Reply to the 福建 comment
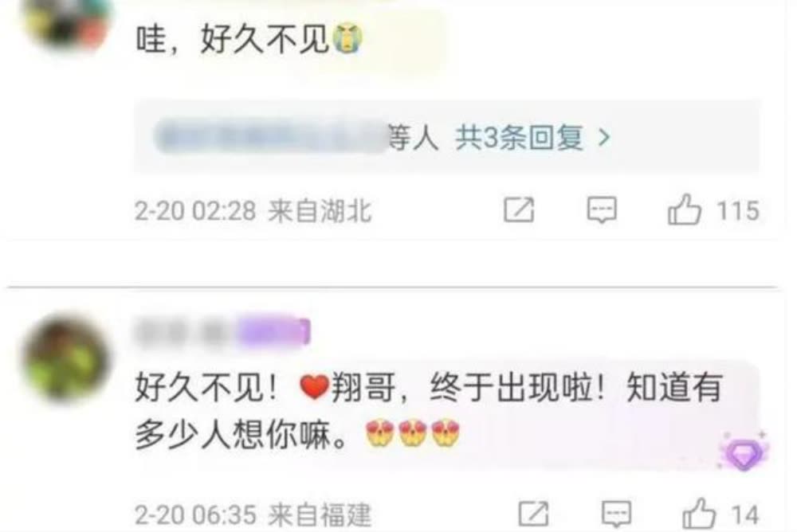Viewport: 797px width, 532px height. point(617,513)
